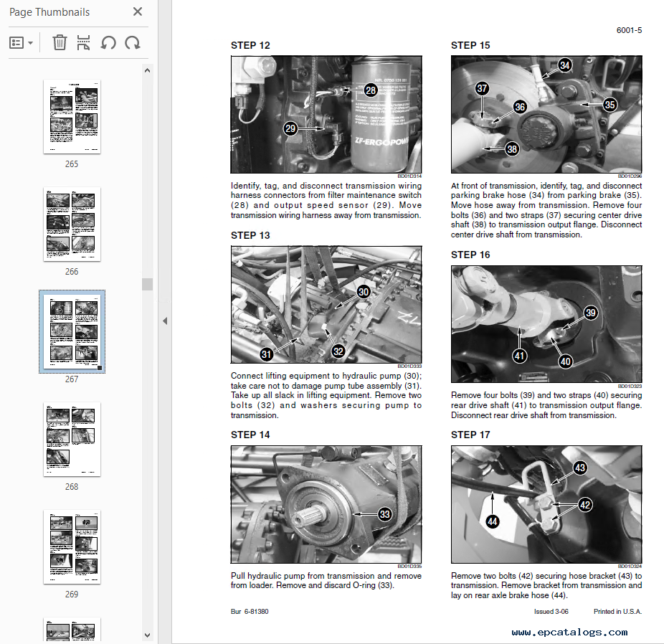This screenshot has height=644, width=664.
Task: Delete the selected page with the trash icon
Action: (x=60, y=43)
